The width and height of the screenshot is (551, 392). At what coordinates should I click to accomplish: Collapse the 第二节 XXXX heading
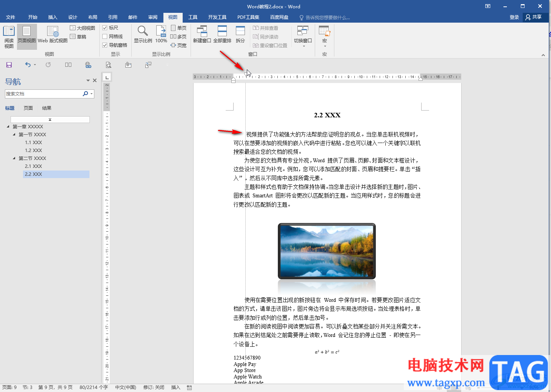click(14, 158)
